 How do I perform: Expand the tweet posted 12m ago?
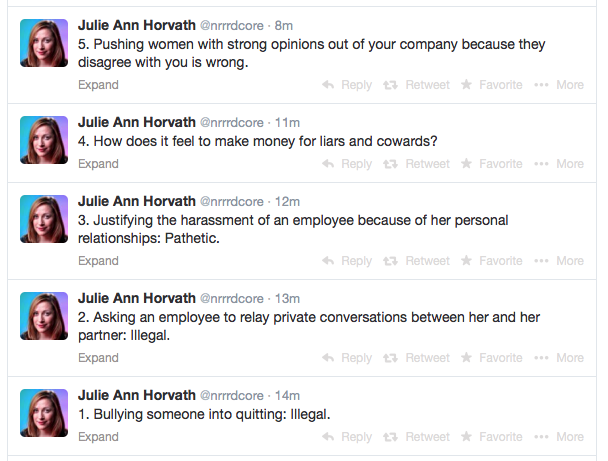click(98, 261)
